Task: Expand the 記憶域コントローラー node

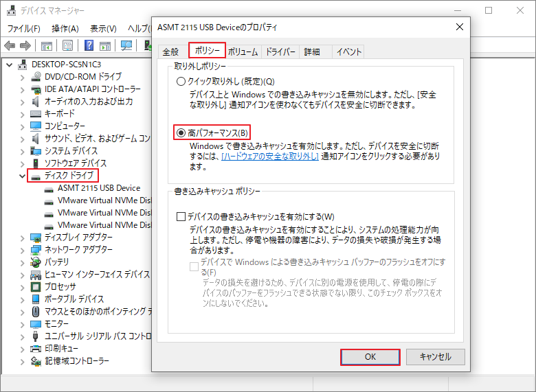Action: (x=22, y=361)
